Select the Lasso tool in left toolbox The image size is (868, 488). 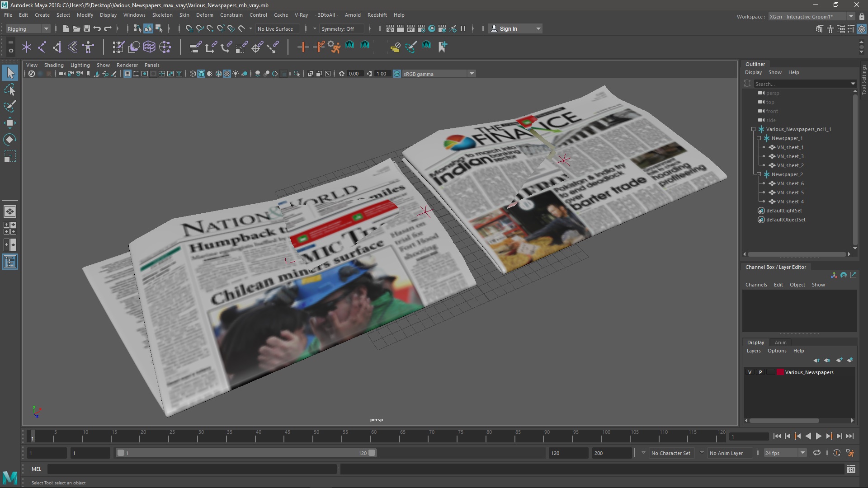pyautogui.click(x=10, y=90)
